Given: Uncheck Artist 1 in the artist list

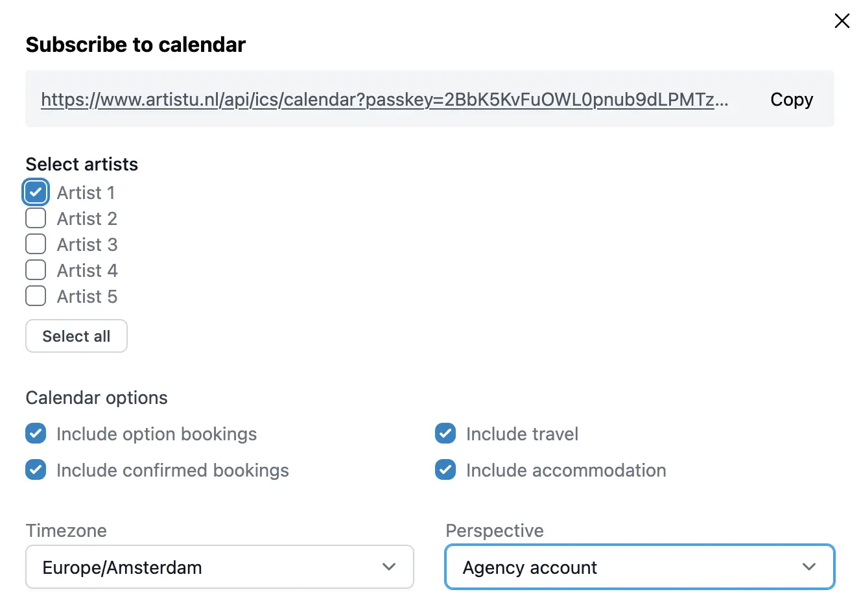Looking at the screenshot, I should coord(36,192).
